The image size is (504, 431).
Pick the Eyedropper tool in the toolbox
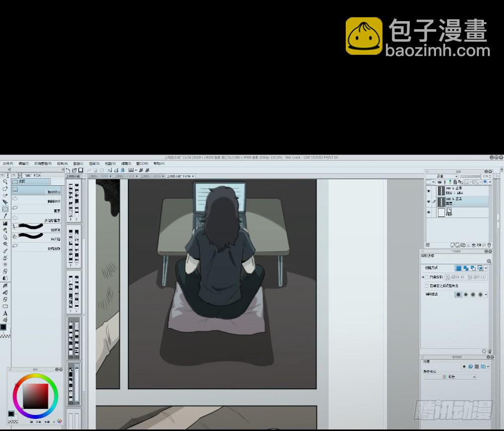pos(5,216)
